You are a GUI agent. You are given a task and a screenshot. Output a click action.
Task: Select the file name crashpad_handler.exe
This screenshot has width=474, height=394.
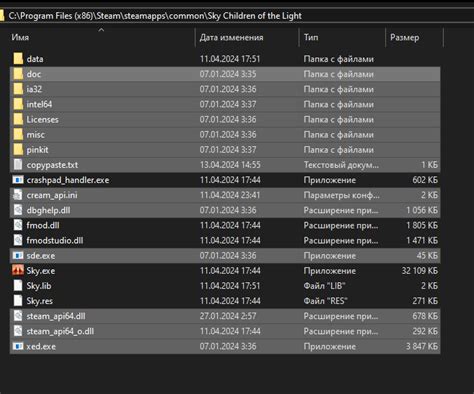click(x=68, y=180)
